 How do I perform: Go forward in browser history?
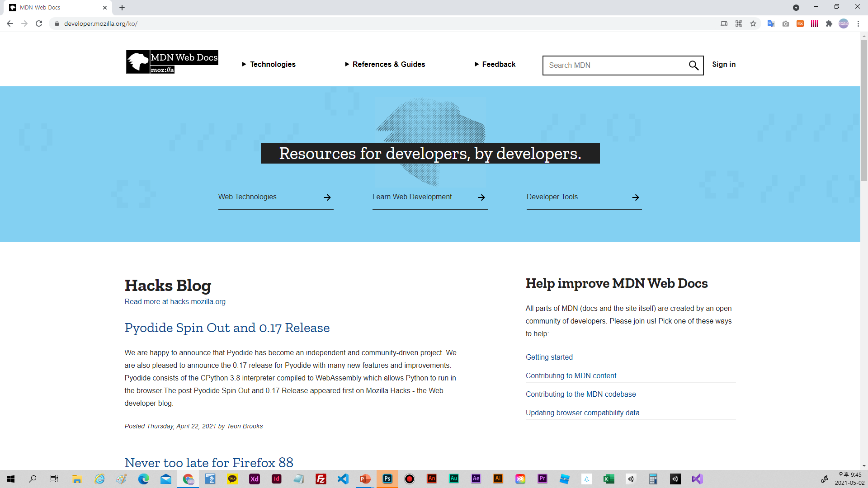[24, 23]
